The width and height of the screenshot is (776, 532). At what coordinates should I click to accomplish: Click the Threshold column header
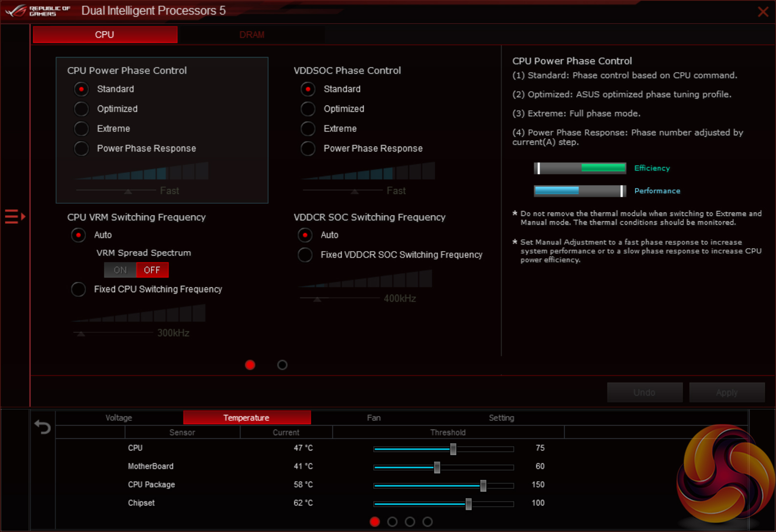[448, 432]
